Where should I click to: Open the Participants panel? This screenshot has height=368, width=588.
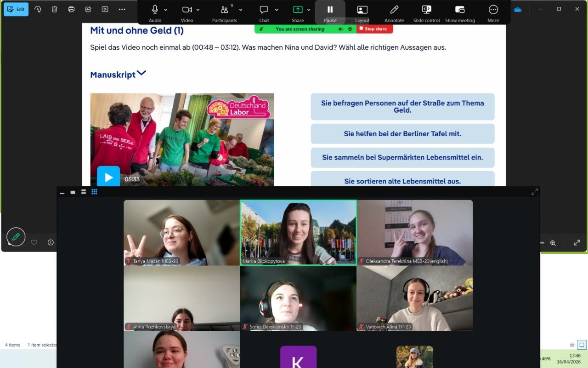224,10
